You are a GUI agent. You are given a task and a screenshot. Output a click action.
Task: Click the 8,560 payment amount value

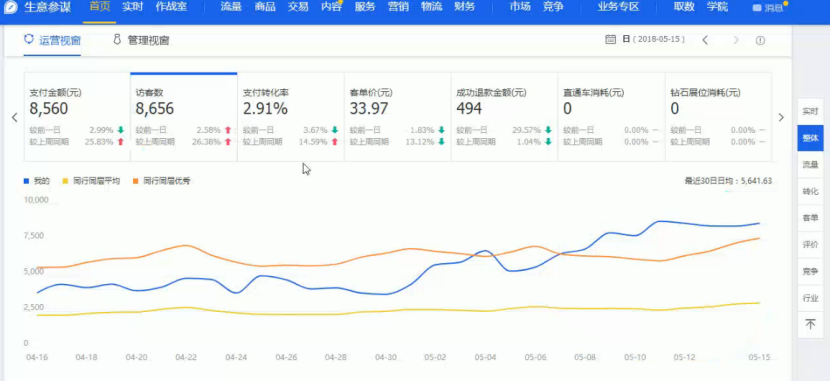tap(49, 109)
